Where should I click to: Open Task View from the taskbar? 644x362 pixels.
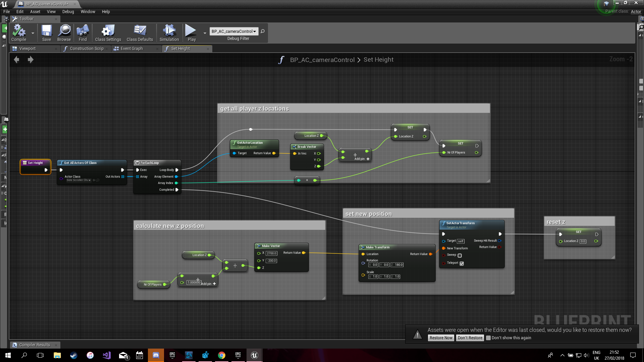click(x=40, y=355)
